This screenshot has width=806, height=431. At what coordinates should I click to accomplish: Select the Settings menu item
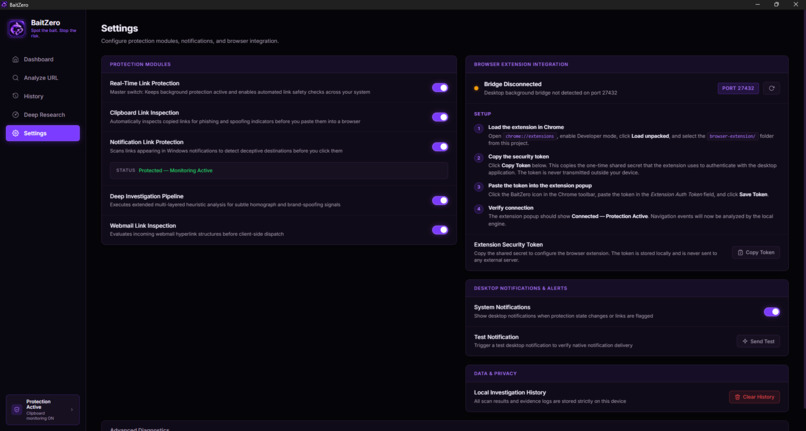(x=43, y=133)
